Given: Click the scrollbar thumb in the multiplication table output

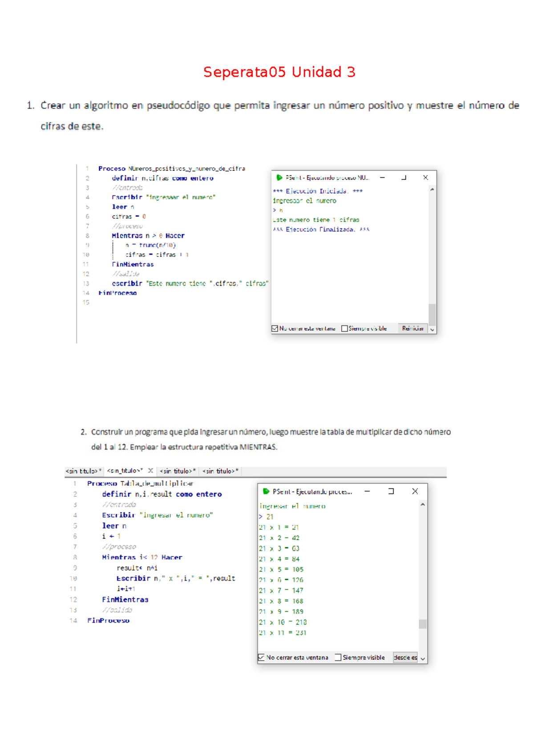Looking at the screenshot, I should (422, 624).
